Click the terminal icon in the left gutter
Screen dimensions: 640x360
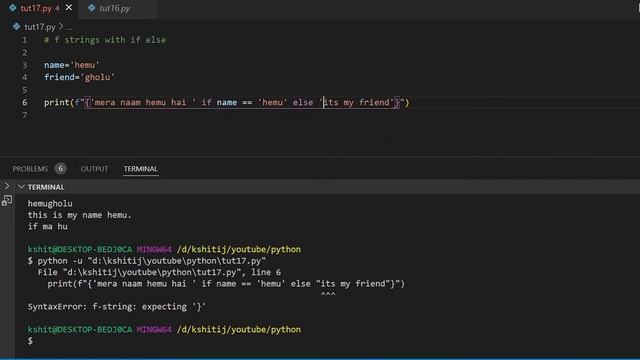coord(7,200)
